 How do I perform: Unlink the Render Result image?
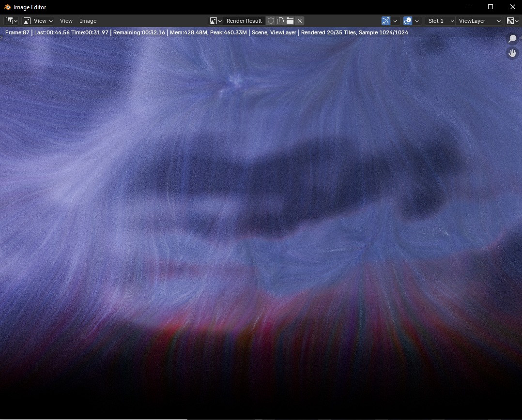(x=300, y=21)
